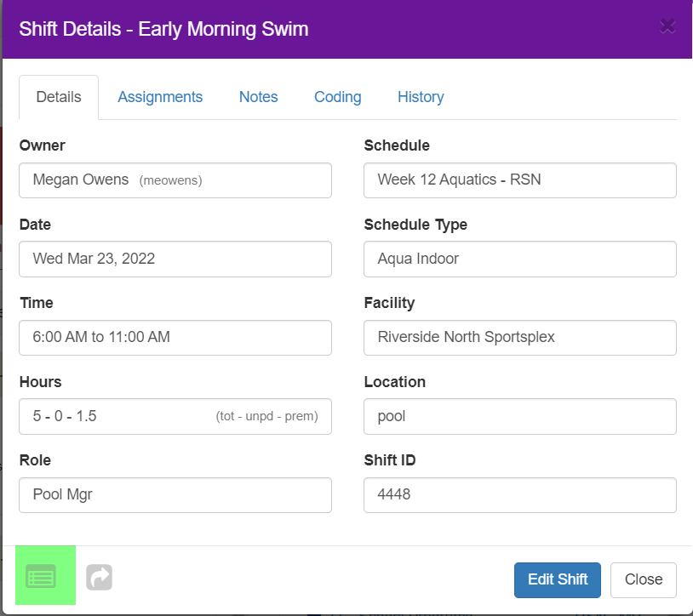Click the (meowens) username text
Viewport: 693px width, 616px height.
click(x=170, y=180)
